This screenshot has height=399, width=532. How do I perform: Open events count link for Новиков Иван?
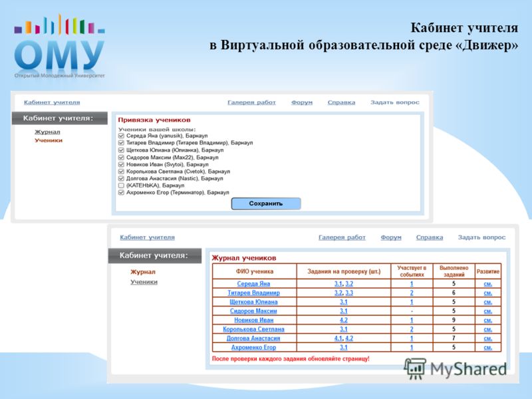tap(412, 320)
